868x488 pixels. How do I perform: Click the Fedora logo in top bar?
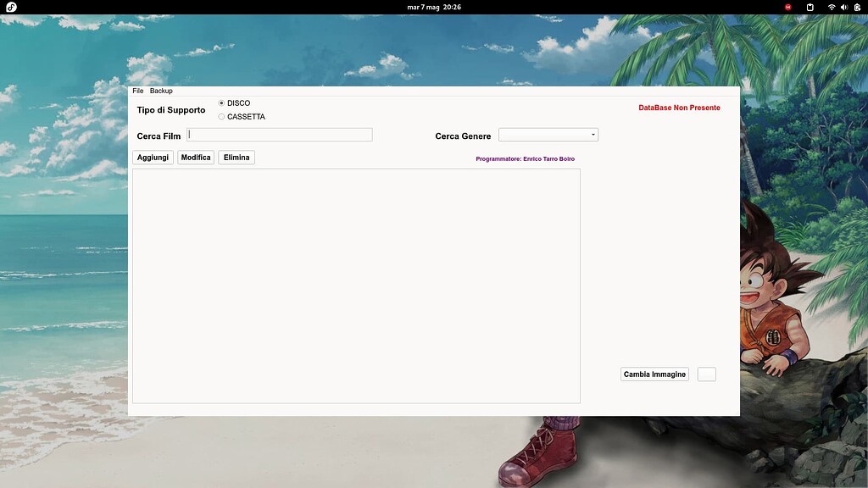click(x=12, y=7)
